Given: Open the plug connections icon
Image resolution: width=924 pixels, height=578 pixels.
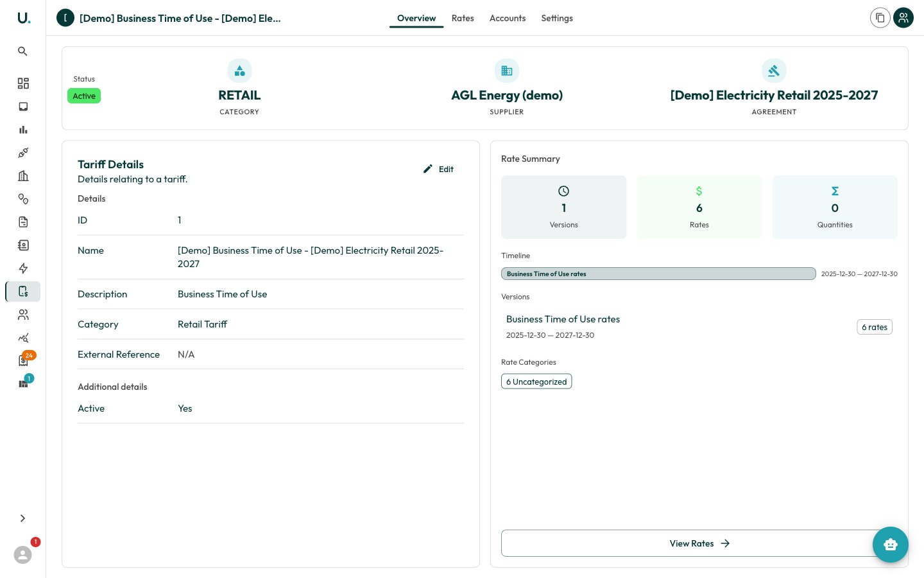Looking at the screenshot, I should tap(23, 153).
